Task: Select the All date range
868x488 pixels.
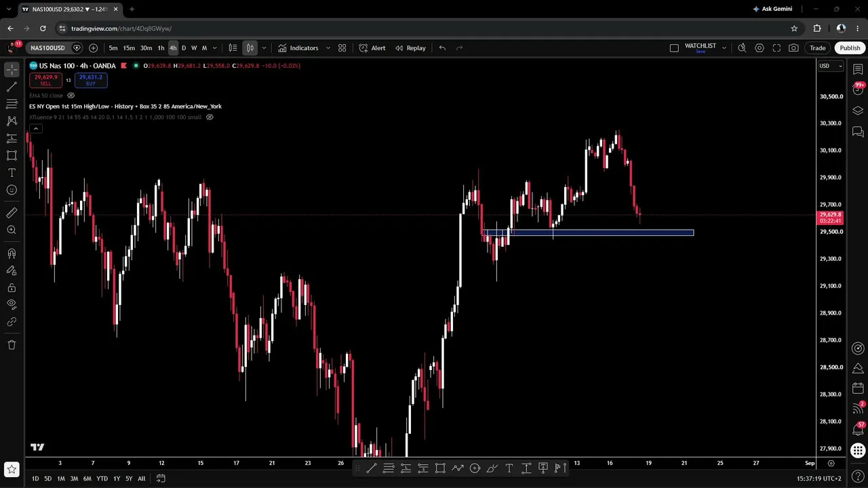Action: point(141,479)
